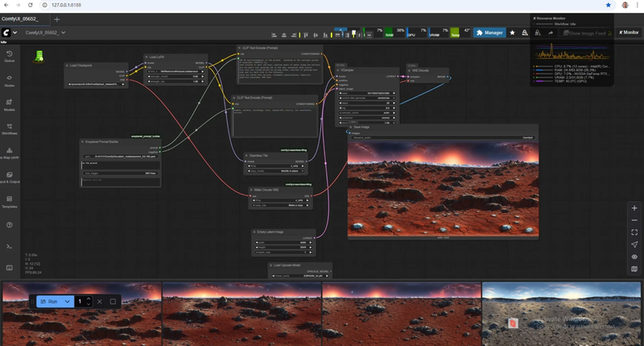
Task: Cancel current run with the X button
Action: [x=99, y=301]
